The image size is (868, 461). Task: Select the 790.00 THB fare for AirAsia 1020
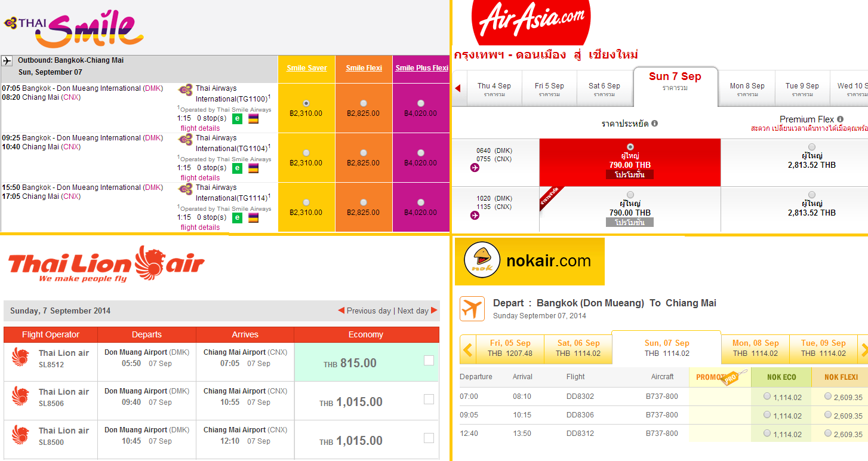click(x=630, y=195)
